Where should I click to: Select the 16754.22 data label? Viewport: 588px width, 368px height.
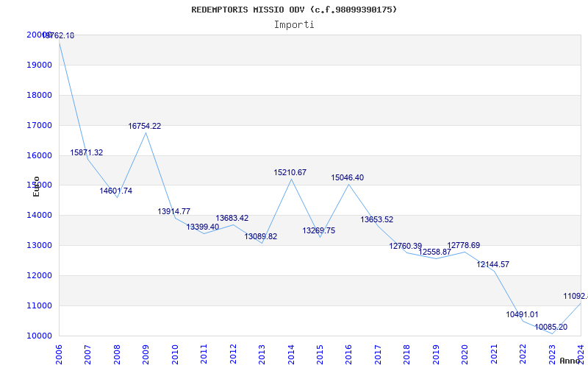pos(145,126)
